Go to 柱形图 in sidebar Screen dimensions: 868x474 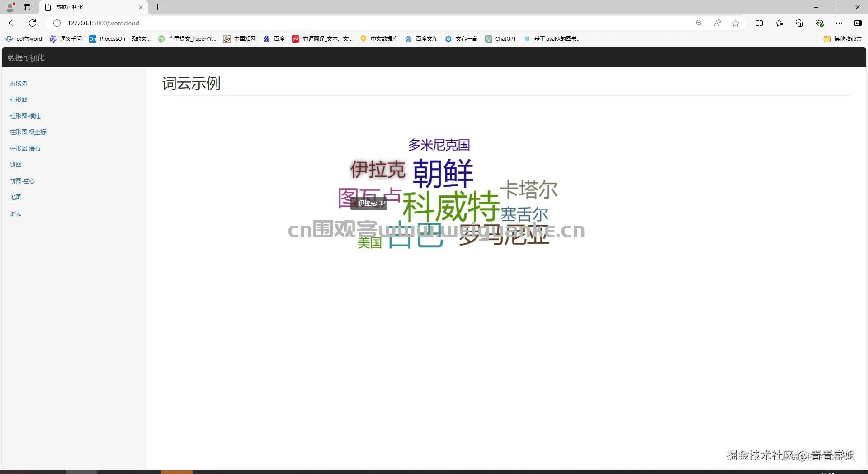tap(19, 100)
